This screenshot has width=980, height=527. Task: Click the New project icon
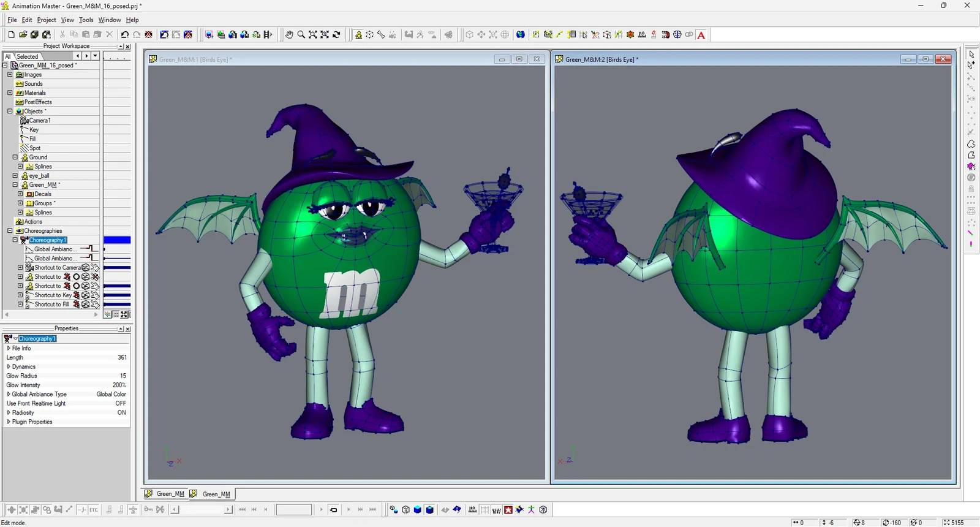(11, 35)
